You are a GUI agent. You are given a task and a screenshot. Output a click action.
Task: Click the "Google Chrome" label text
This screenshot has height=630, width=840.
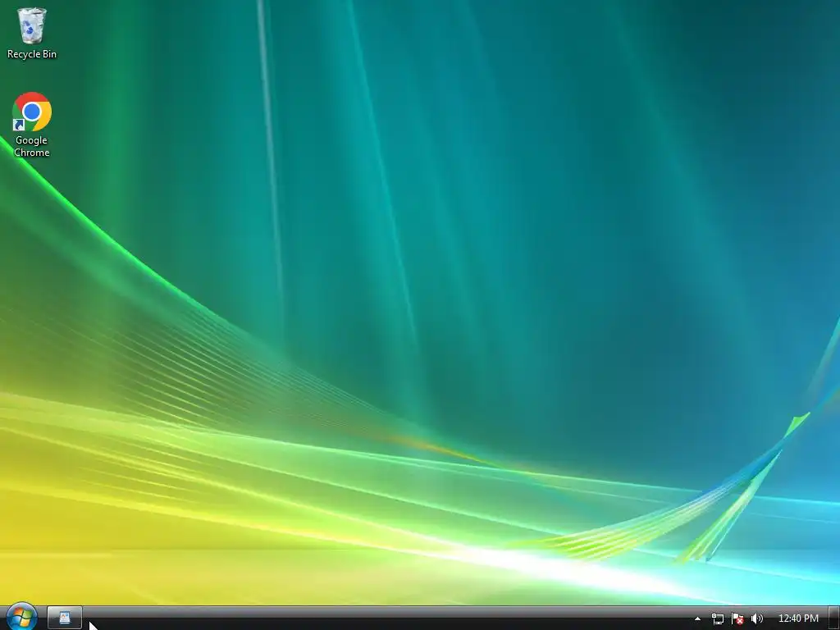pos(32,146)
